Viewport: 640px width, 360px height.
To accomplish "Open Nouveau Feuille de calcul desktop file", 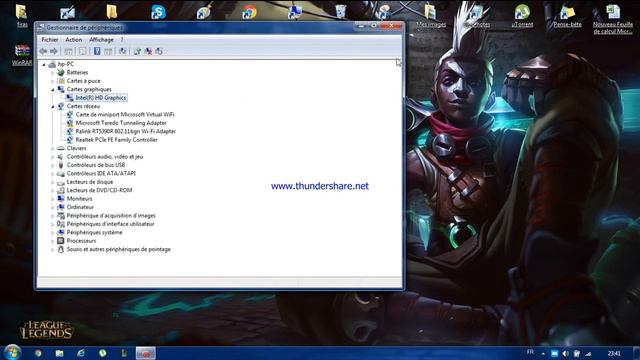I will click(613, 19).
